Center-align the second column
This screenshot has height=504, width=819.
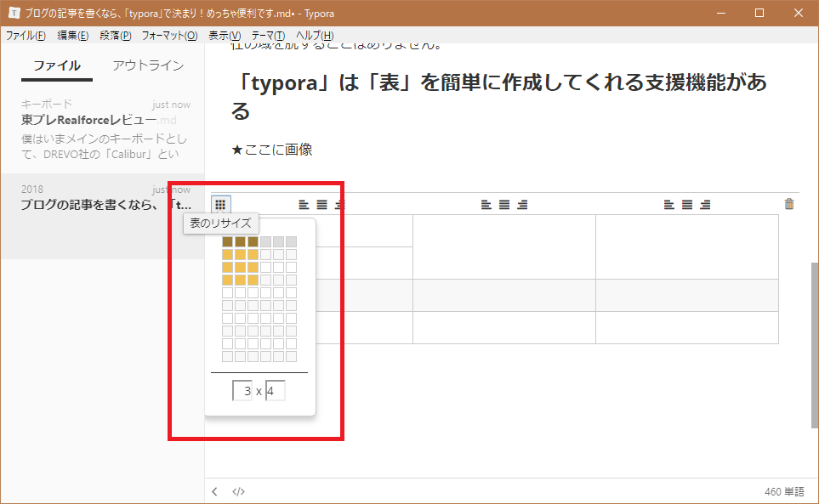504,205
